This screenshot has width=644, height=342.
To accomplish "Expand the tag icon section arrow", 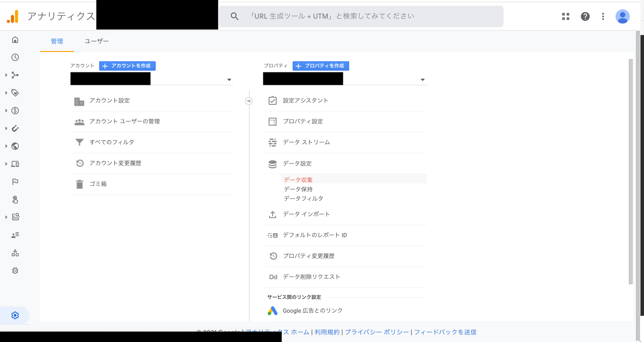I will pos(6,93).
